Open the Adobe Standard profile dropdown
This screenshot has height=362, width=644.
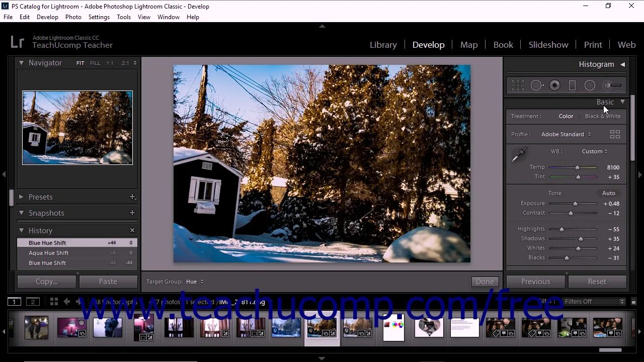[x=566, y=134]
